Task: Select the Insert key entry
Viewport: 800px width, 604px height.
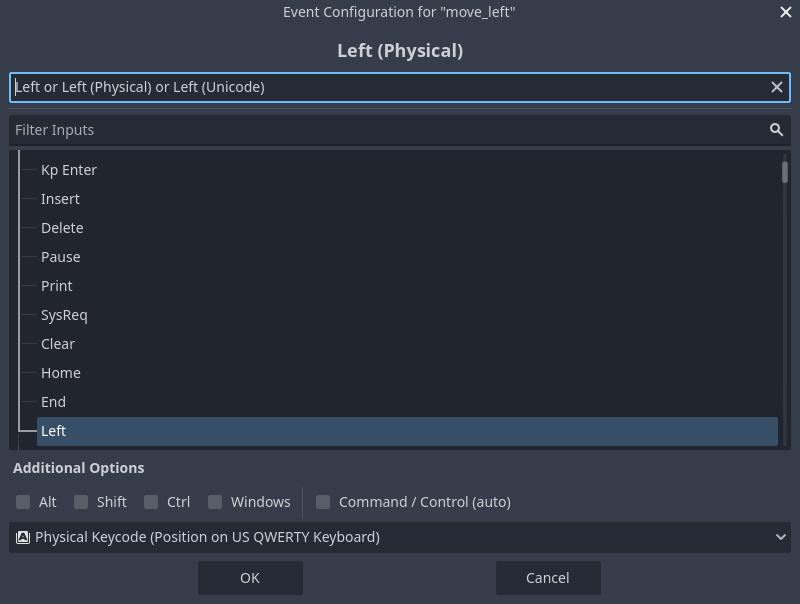Action: click(x=60, y=198)
